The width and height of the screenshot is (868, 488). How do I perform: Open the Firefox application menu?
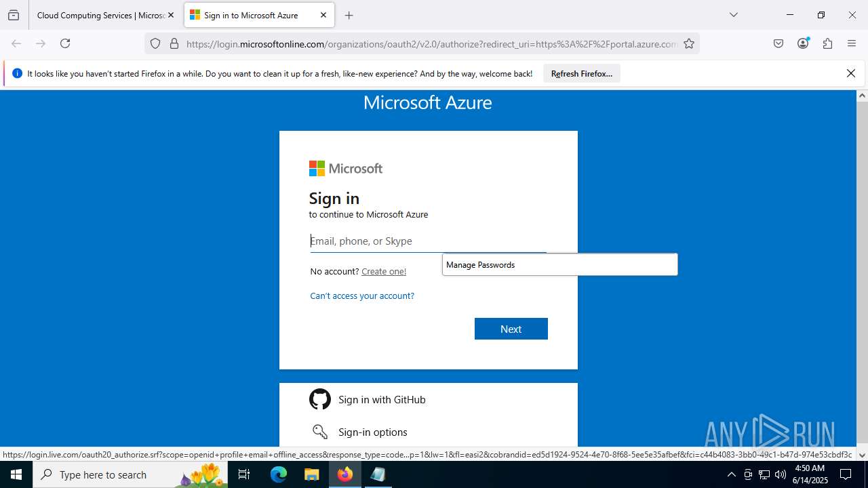tap(852, 43)
